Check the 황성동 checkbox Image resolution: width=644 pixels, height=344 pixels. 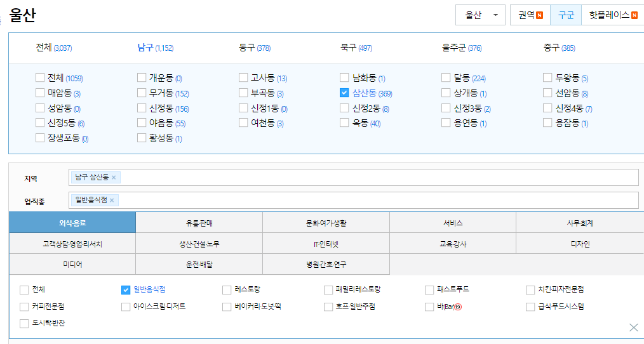pyautogui.click(x=142, y=138)
